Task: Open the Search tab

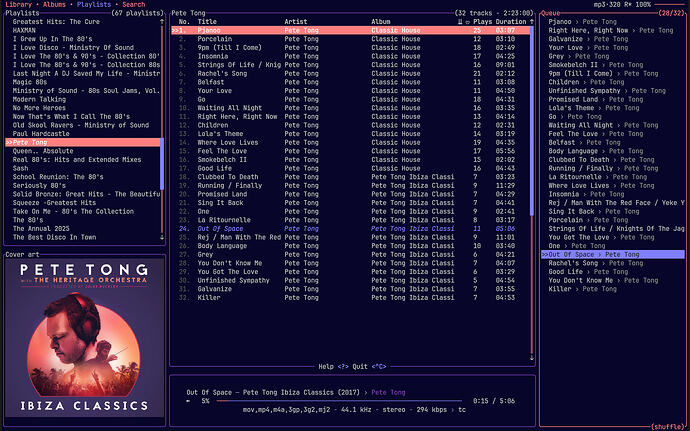Action: (134, 5)
